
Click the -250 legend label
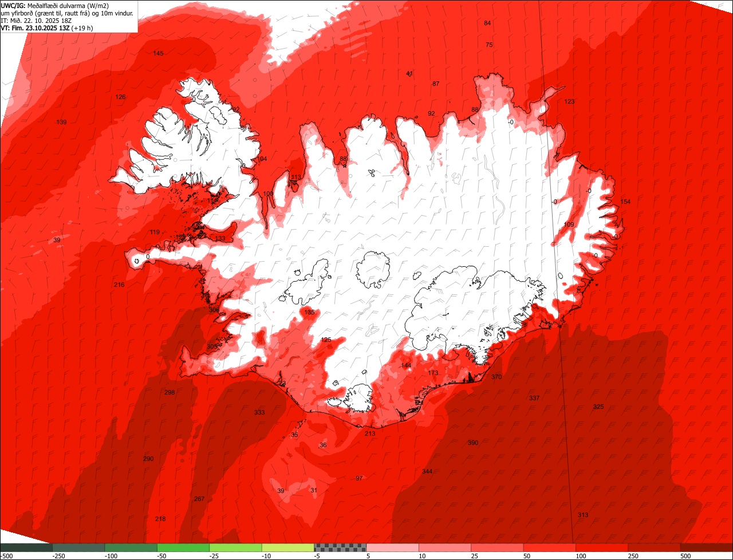[58, 556]
